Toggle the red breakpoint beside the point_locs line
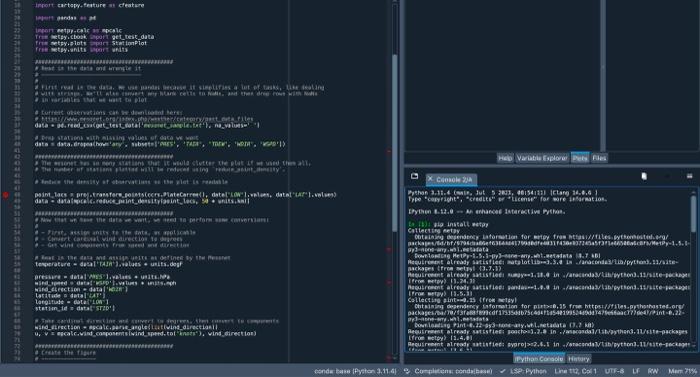This screenshot has width=700, height=377. click(6, 195)
